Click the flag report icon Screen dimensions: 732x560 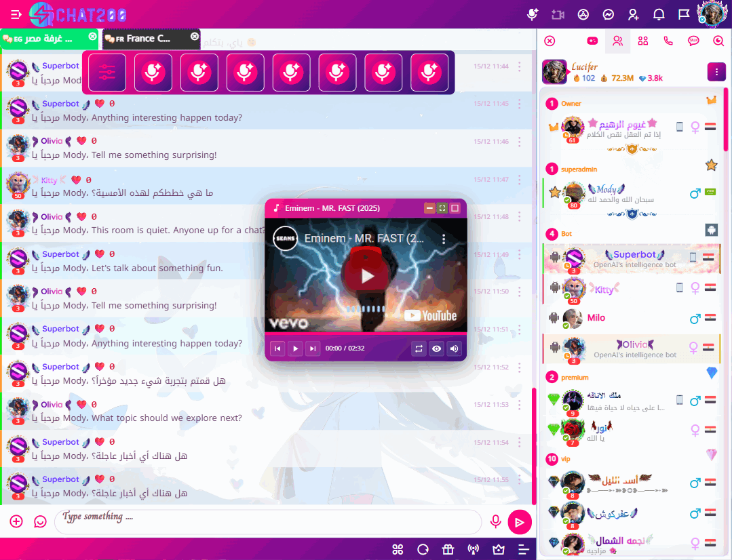pyautogui.click(x=685, y=14)
